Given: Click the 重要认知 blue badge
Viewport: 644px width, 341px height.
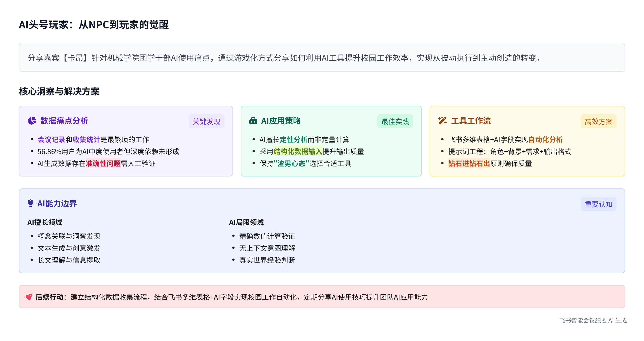Looking at the screenshot, I should click(x=598, y=204).
